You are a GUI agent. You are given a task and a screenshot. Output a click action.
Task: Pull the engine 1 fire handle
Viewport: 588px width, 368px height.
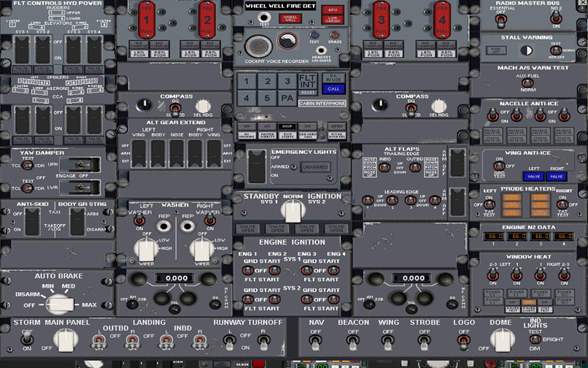click(147, 20)
